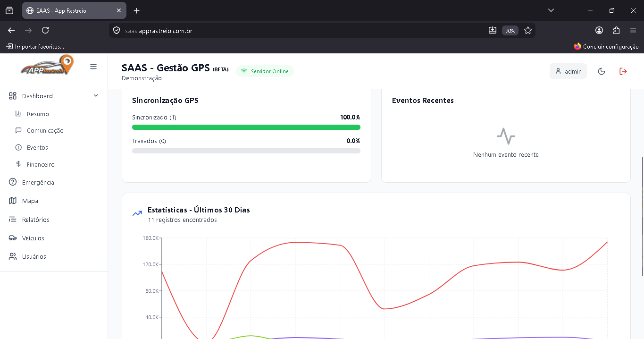644x339 pixels.
Task: Click the green Sincronizado progress bar
Action: pos(246,127)
